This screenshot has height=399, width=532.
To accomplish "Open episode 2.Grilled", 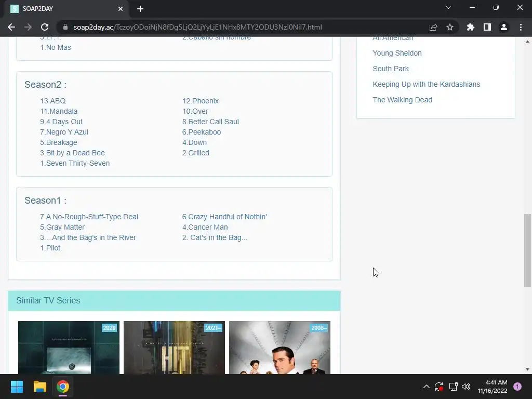I will pos(196,153).
